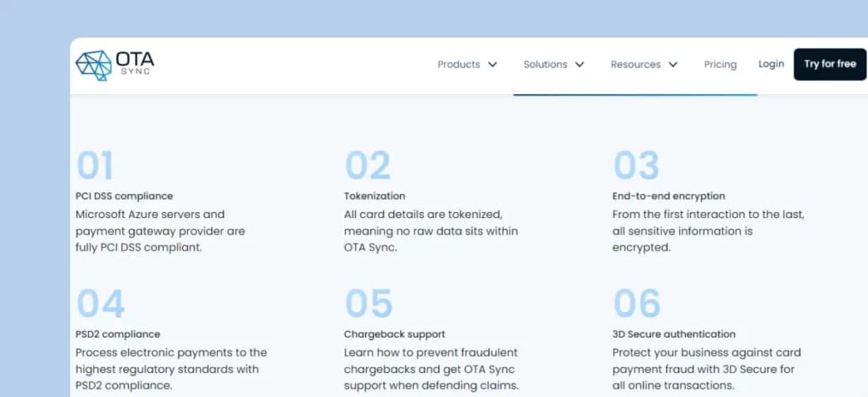Expand the Products chevron arrow
This screenshot has height=397, width=868.
click(492, 64)
